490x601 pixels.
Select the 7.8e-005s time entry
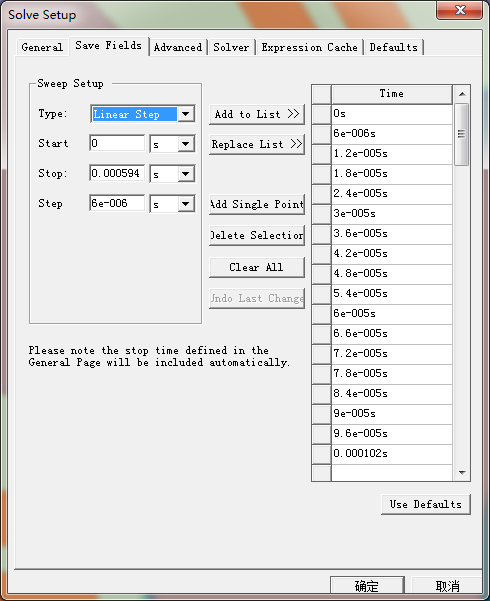pyautogui.click(x=392, y=373)
